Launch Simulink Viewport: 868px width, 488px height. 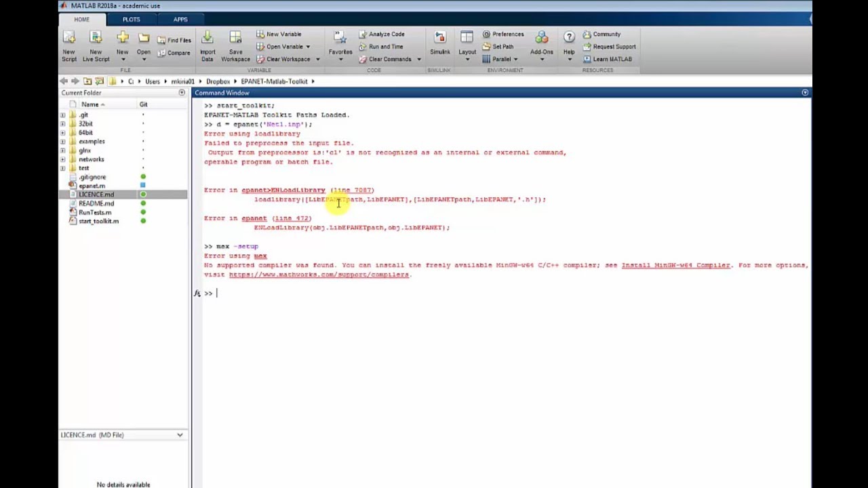pos(439,44)
